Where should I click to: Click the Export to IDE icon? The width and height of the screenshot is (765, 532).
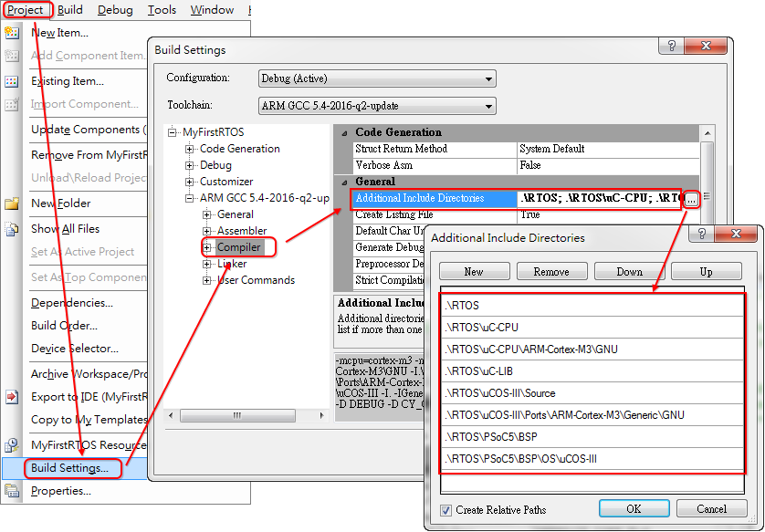point(11,397)
